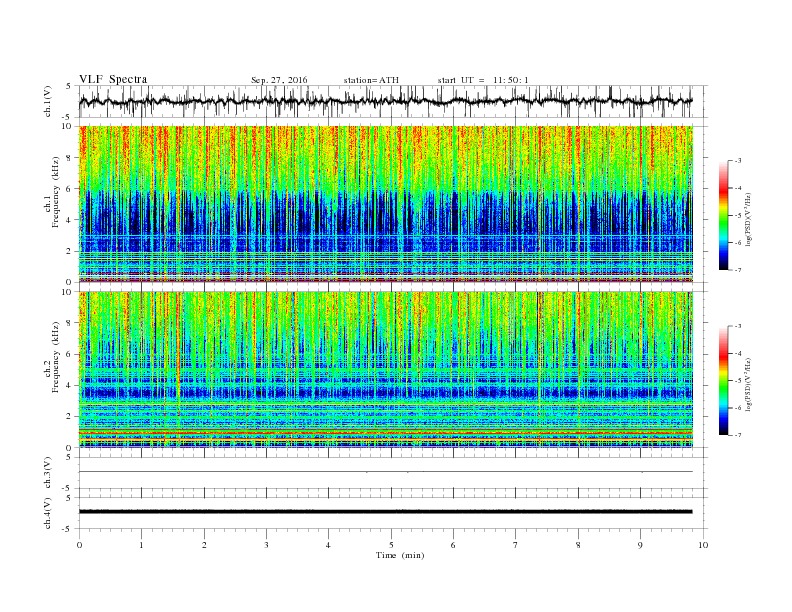Click the "4" kHz tick on ch.2 spectrogram axis
This screenshot has height=612, width=792.
click(69, 386)
